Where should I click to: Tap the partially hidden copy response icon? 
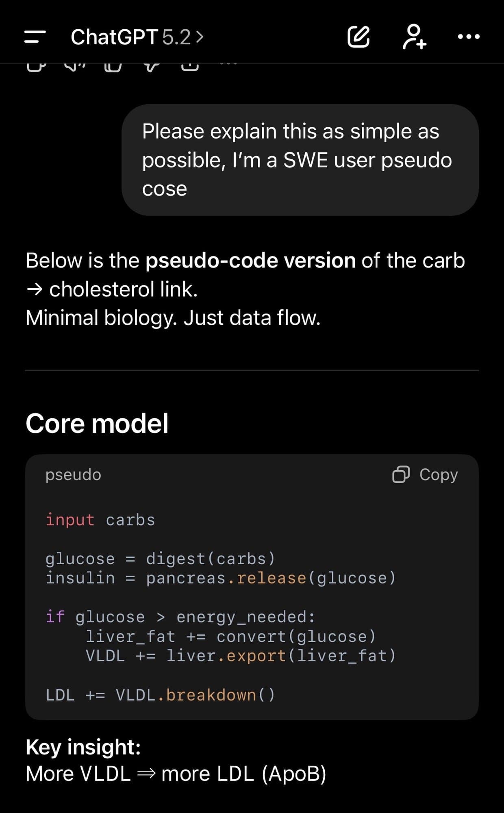pyautogui.click(x=36, y=66)
